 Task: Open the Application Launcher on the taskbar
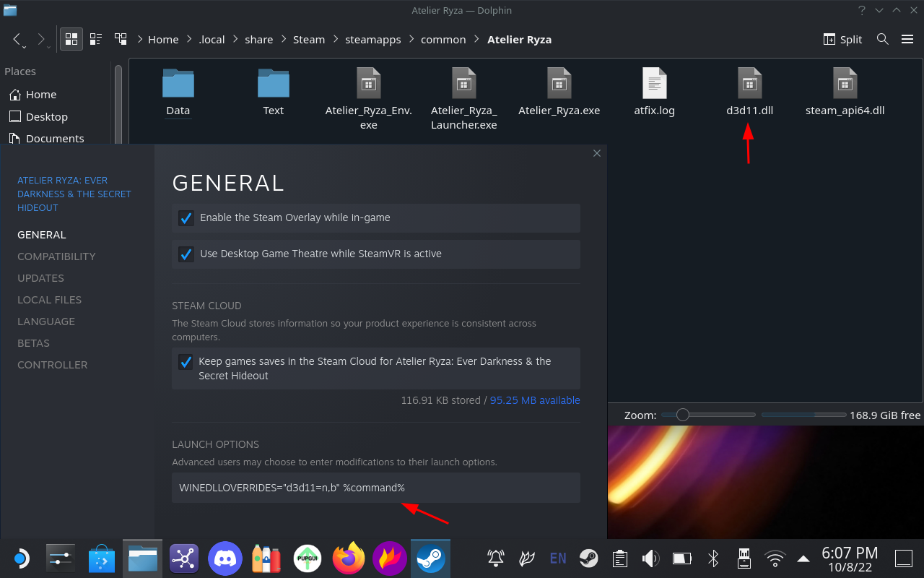click(x=20, y=558)
